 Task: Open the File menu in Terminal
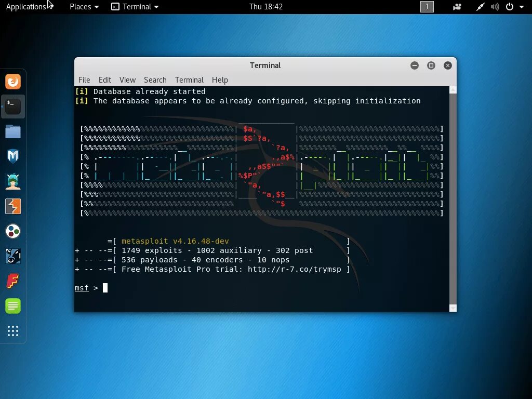pos(84,79)
